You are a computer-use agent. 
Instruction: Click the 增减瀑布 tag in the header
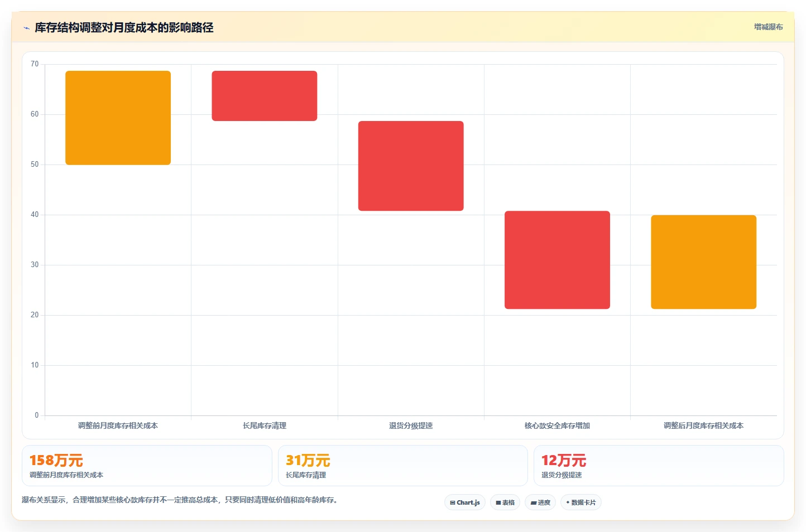click(768, 27)
